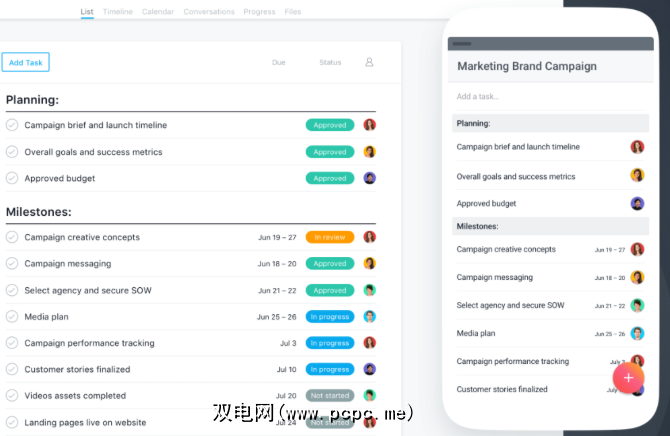Mark Campaign brief and launch timeline complete

(12, 125)
